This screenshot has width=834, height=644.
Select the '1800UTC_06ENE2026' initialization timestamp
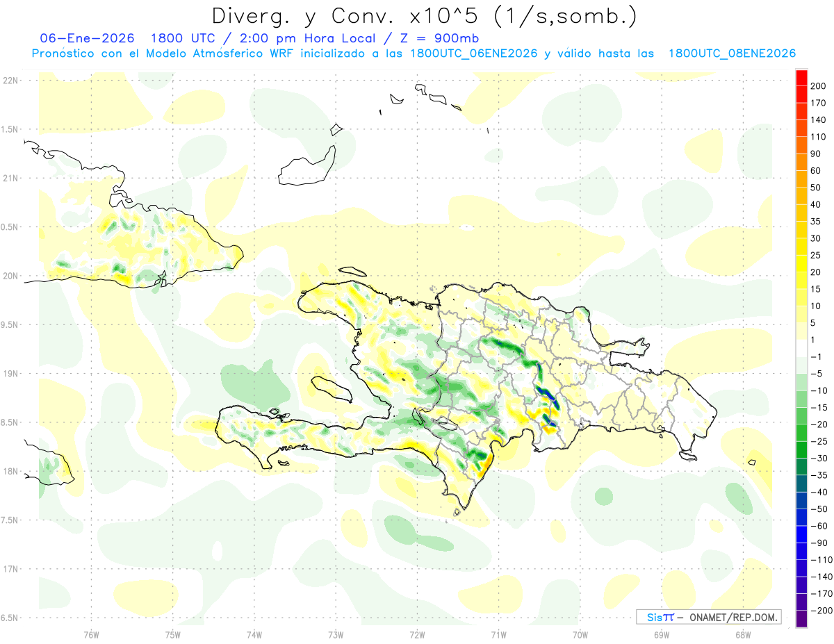474,53
